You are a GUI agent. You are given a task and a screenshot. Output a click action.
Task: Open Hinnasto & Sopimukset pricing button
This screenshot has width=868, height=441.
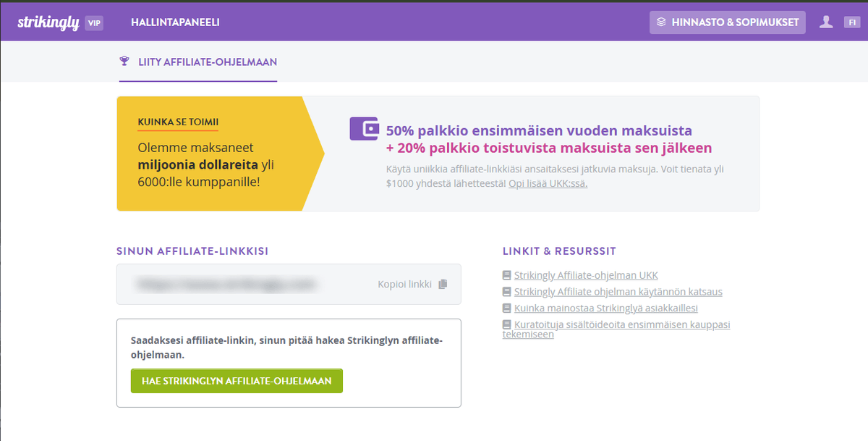click(727, 22)
